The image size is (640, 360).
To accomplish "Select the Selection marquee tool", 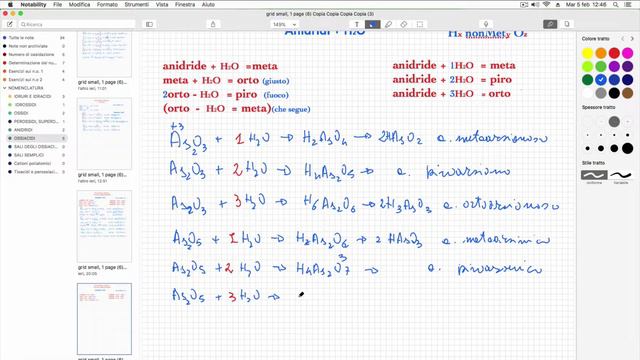I will pyautogui.click(x=420, y=24).
